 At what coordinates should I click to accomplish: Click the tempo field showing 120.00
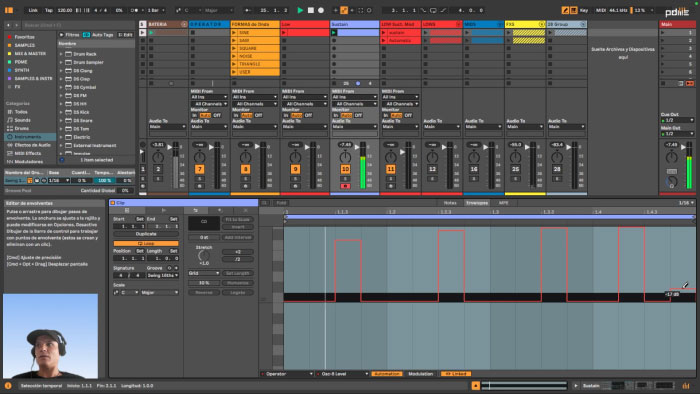pyautogui.click(x=65, y=10)
